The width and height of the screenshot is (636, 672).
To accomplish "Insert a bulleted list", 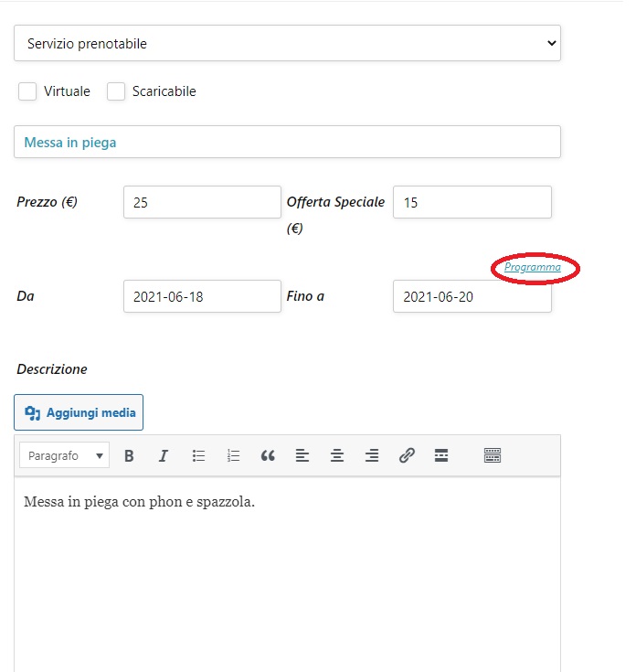I will click(x=198, y=455).
